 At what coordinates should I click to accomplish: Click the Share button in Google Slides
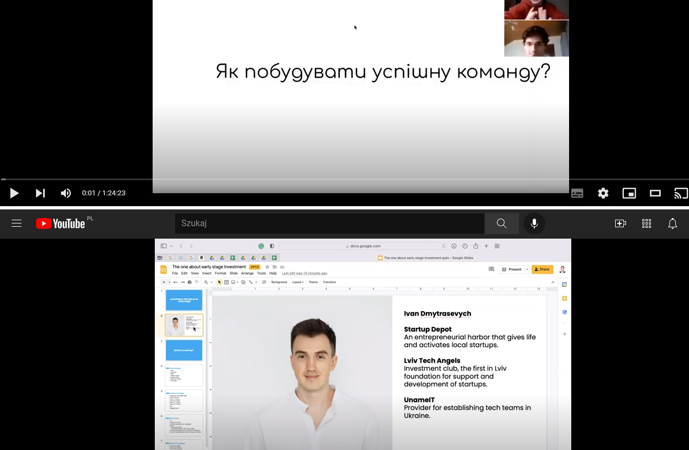[542, 269]
